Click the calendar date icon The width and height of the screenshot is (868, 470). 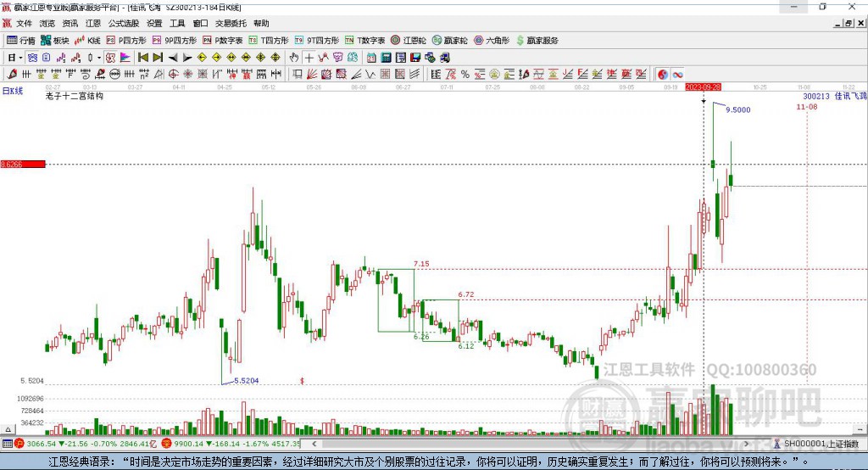pos(371,58)
